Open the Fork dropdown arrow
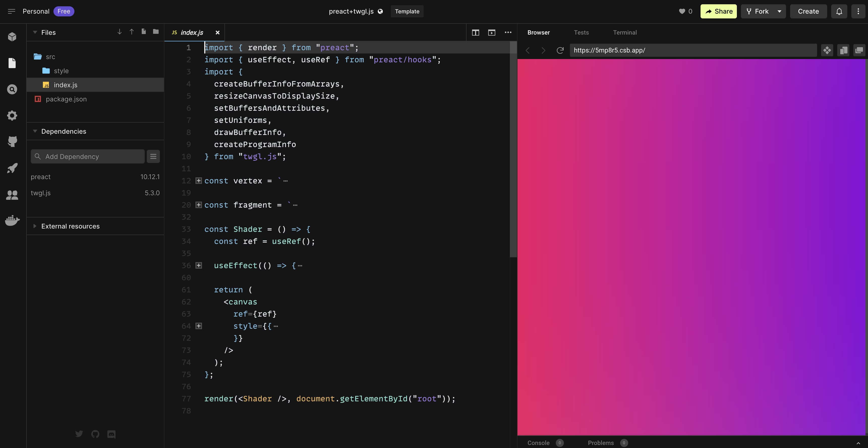 (779, 11)
